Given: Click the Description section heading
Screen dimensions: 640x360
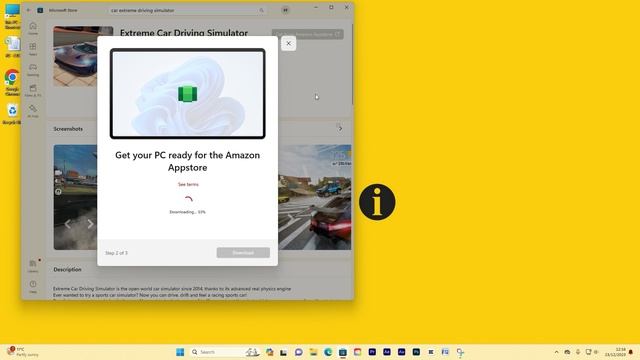Looking at the screenshot, I should click(67, 269).
